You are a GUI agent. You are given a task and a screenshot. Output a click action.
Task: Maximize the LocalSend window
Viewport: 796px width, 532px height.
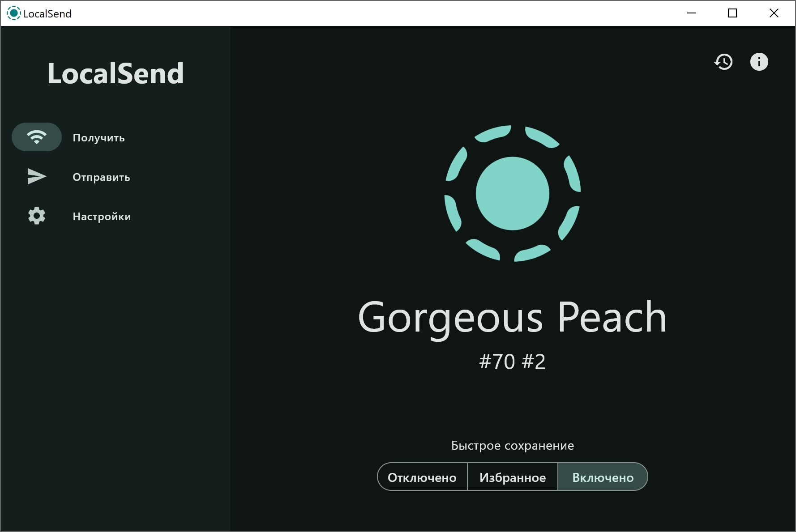pyautogui.click(x=732, y=13)
